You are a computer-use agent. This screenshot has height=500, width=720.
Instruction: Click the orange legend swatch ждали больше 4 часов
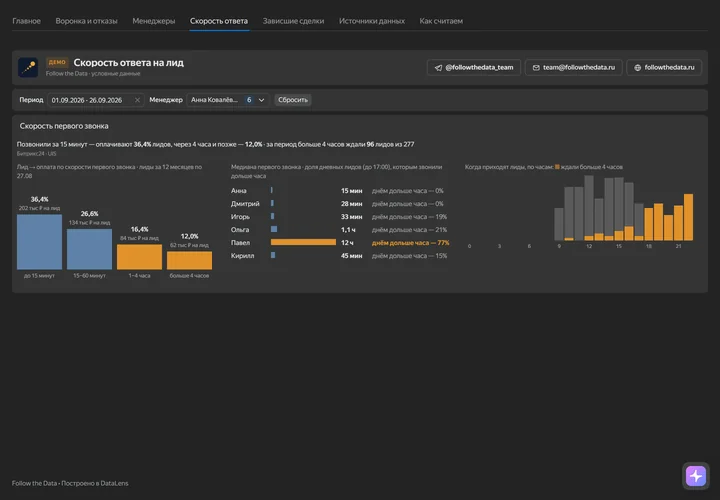click(557, 167)
